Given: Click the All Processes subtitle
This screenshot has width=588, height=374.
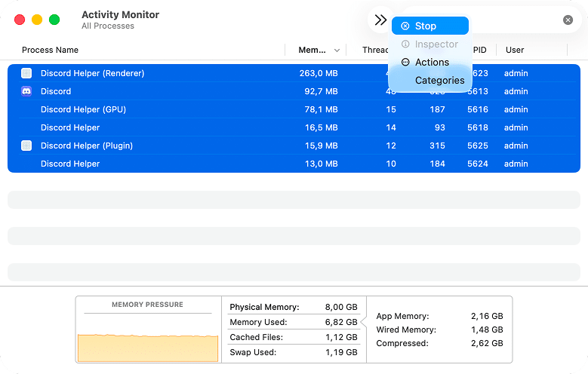Looking at the screenshot, I should [108, 26].
